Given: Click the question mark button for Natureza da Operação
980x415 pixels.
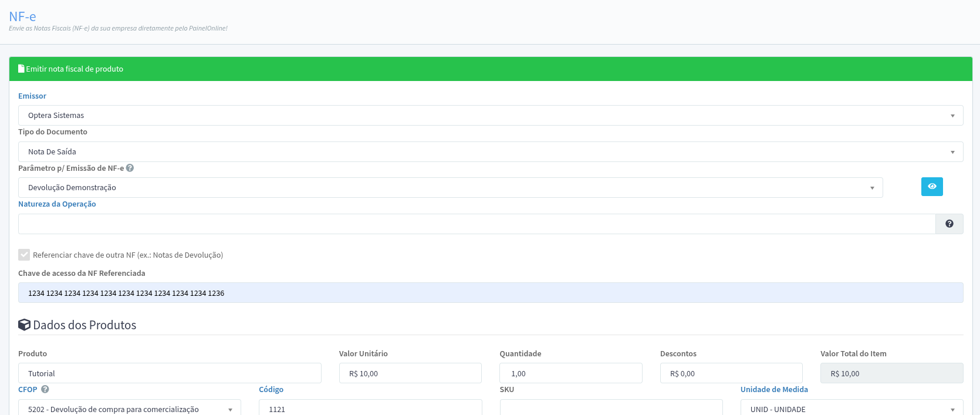Looking at the screenshot, I should pyautogui.click(x=949, y=224).
